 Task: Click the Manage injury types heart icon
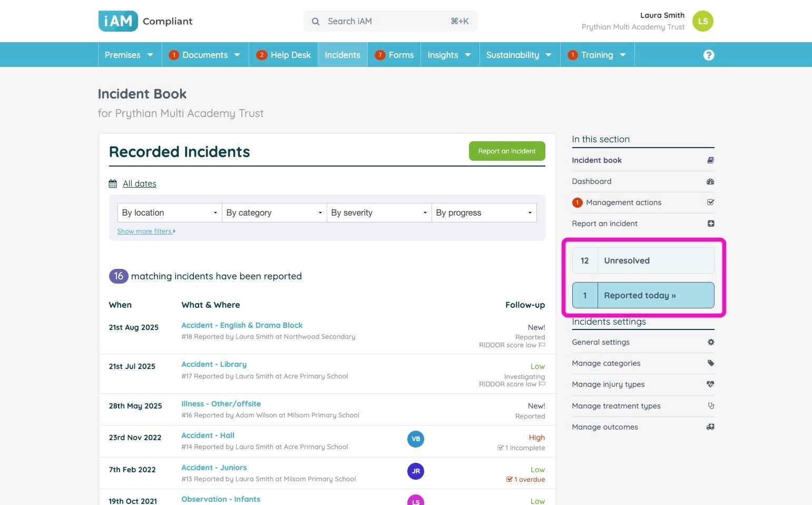[x=710, y=384]
